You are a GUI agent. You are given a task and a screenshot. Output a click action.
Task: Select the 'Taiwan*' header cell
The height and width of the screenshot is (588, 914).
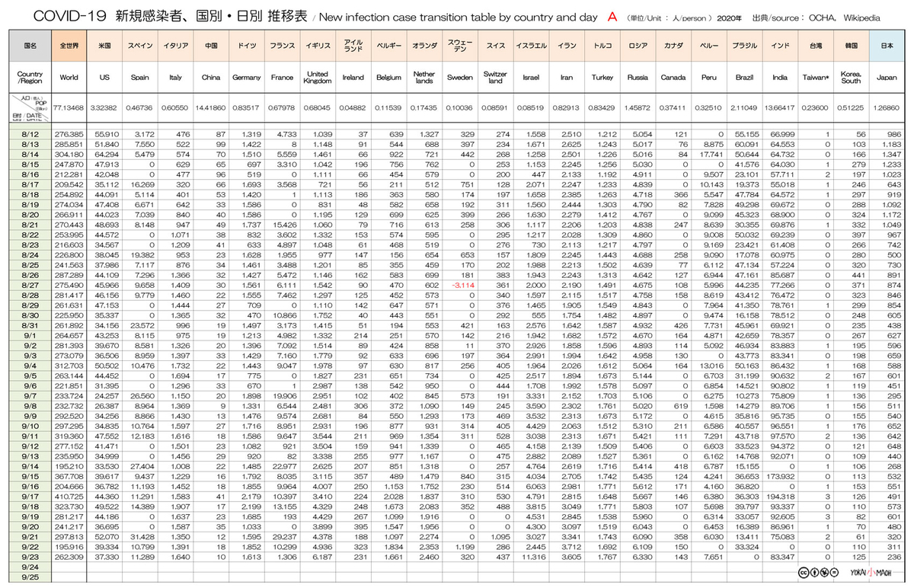(815, 78)
